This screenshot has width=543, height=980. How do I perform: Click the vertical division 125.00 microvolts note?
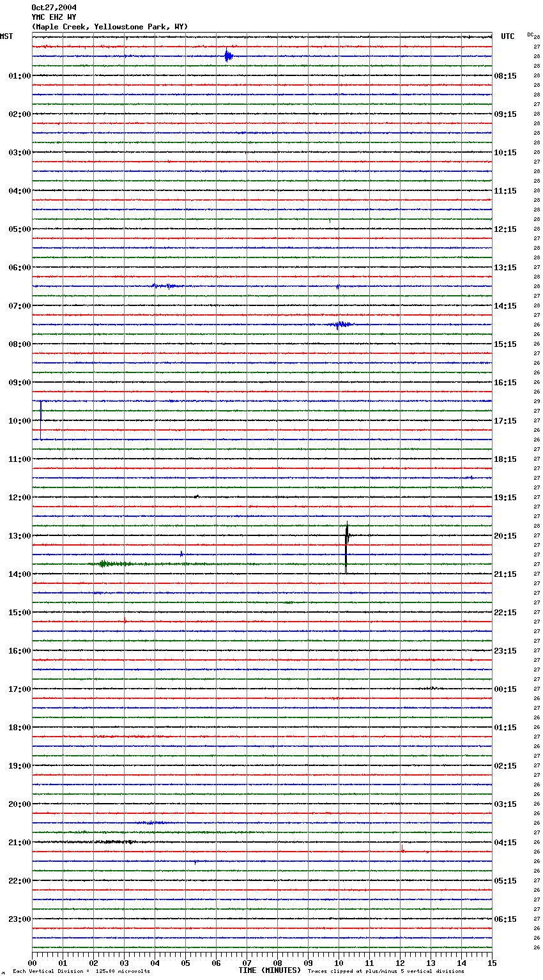pyautogui.click(x=81, y=971)
